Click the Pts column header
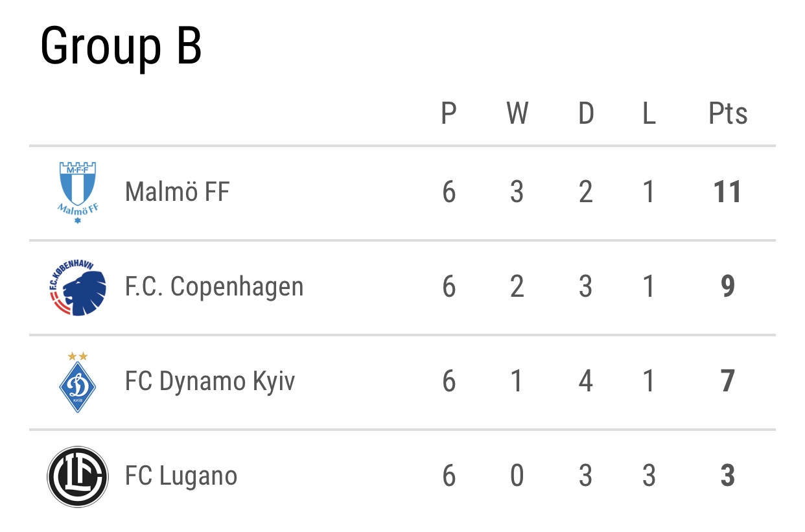 [728, 114]
